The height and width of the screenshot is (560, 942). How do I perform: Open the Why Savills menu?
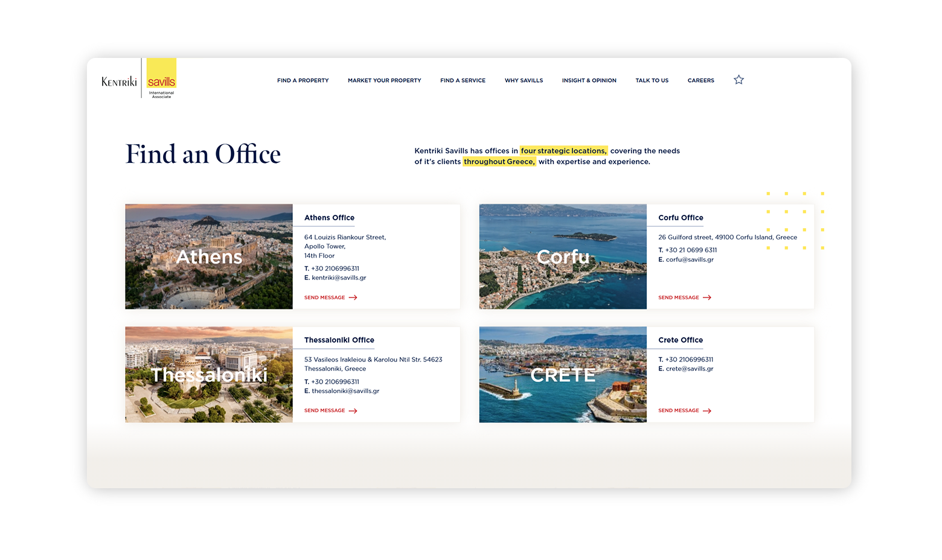[x=524, y=80]
